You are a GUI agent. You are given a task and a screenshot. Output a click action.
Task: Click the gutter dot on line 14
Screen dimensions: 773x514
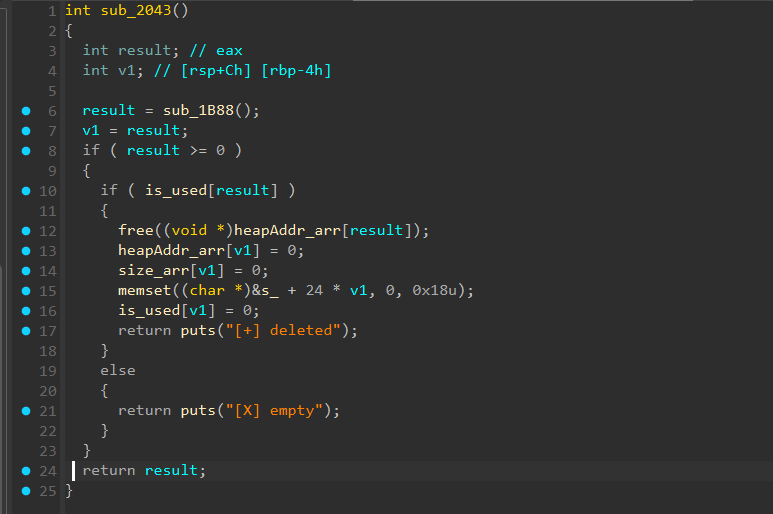tap(27, 271)
